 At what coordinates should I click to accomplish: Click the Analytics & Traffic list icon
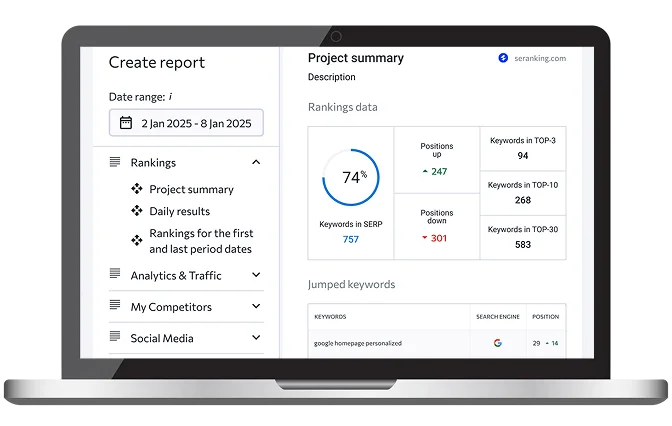pos(115,273)
